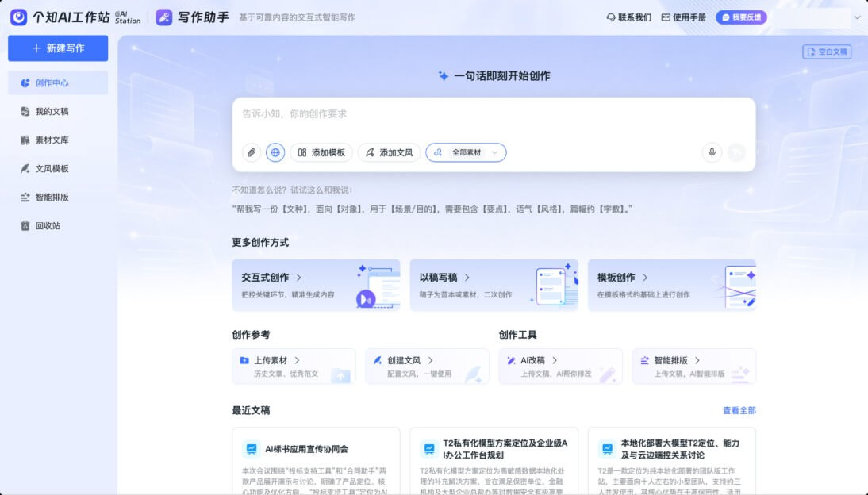Click the 查看全部 link

coord(739,410)
